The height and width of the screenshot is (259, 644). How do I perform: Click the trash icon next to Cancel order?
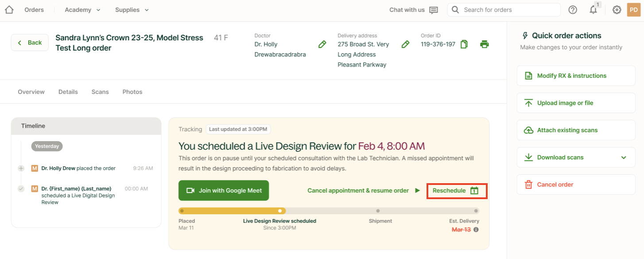[528, 184]
